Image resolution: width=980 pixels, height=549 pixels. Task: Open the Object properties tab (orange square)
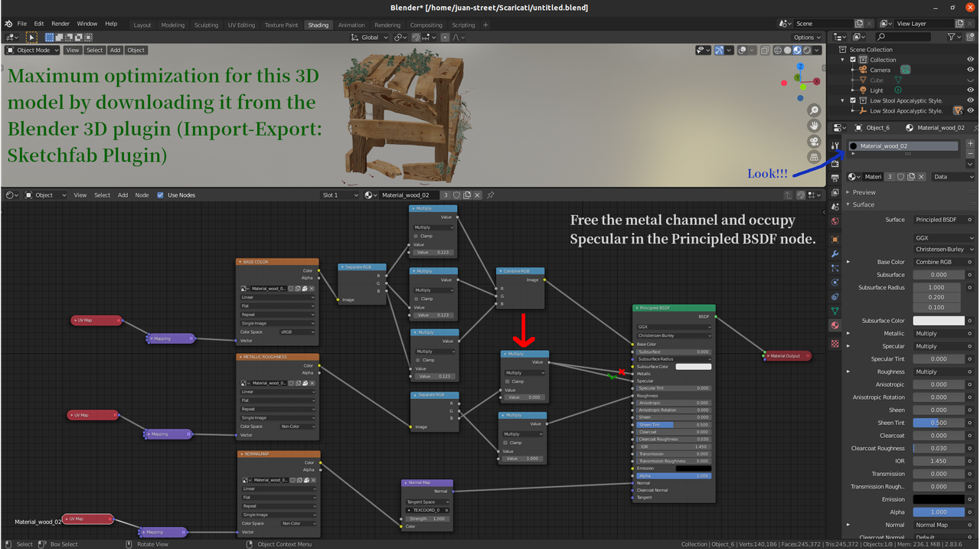click(835, 240)
